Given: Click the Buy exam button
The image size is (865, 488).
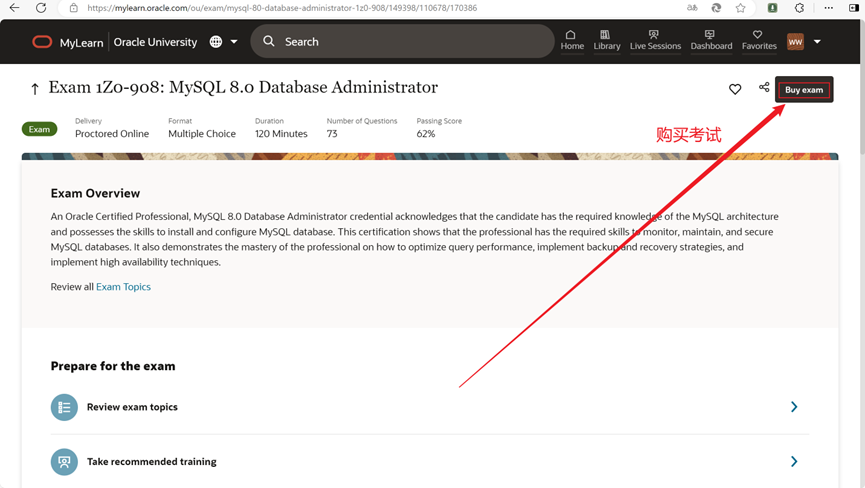Looking at the screenshot, I should click(x=804, y=90).
